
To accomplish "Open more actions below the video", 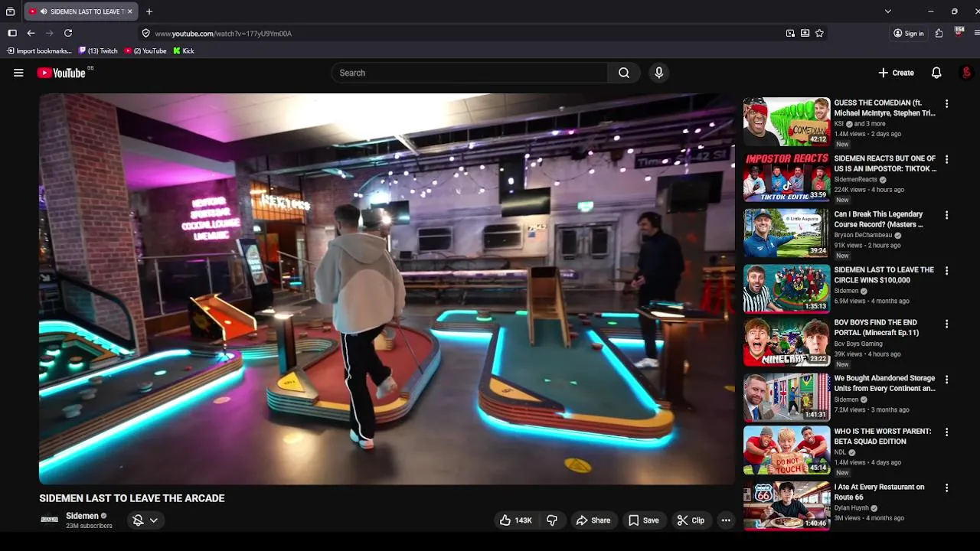I will coord(726,520).
